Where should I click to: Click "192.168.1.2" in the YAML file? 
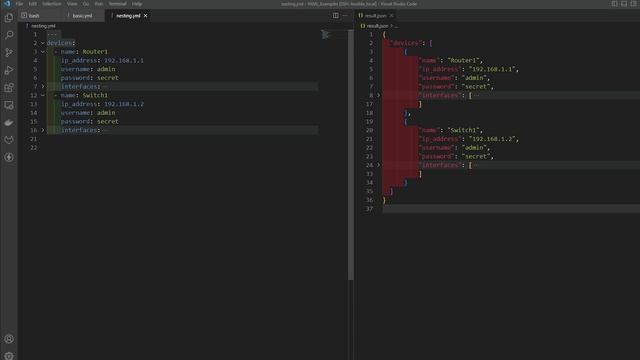click(124, 104)
